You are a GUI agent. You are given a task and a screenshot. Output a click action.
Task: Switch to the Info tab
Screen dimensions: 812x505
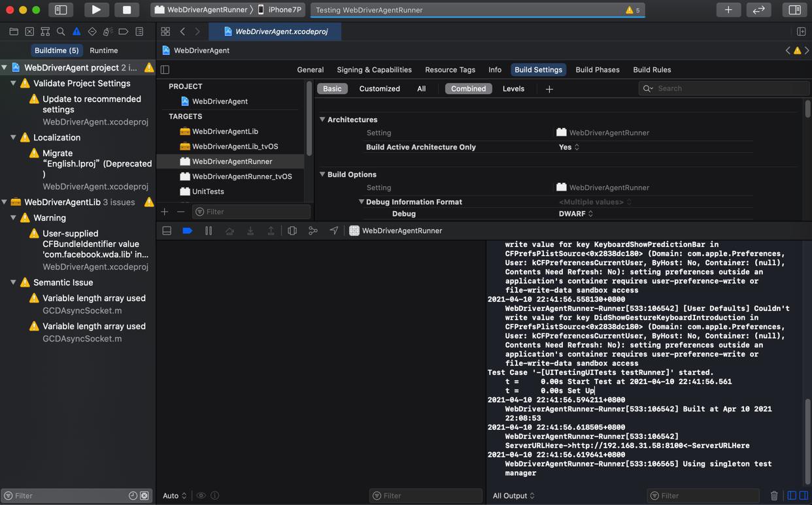pos(495,70)
